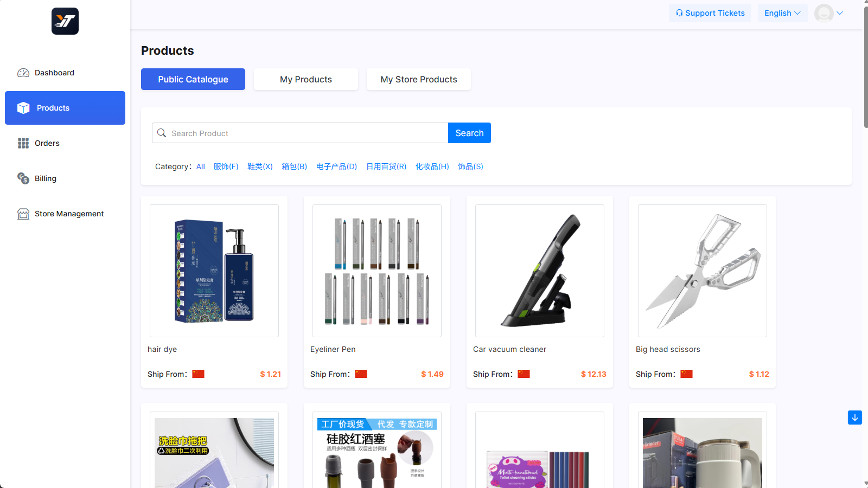Click the $1.49 price
This screenshot has width=868, height=488.
click(432, 374)
